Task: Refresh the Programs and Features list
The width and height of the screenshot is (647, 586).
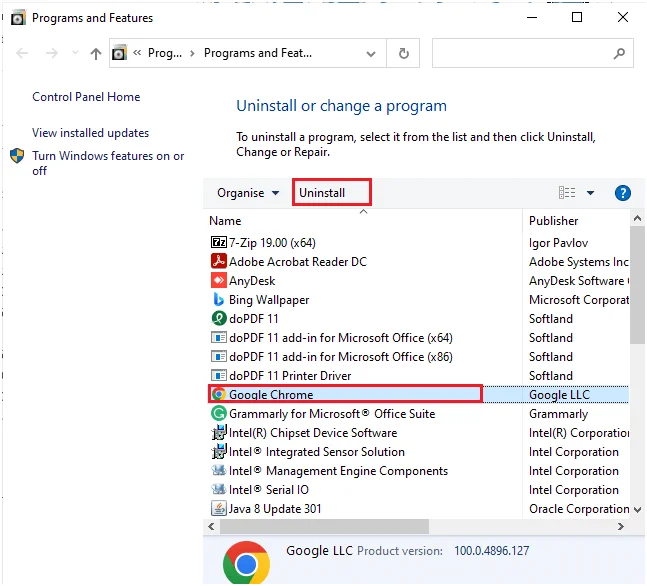Action: pyautogui.click(x=403, y=53)
